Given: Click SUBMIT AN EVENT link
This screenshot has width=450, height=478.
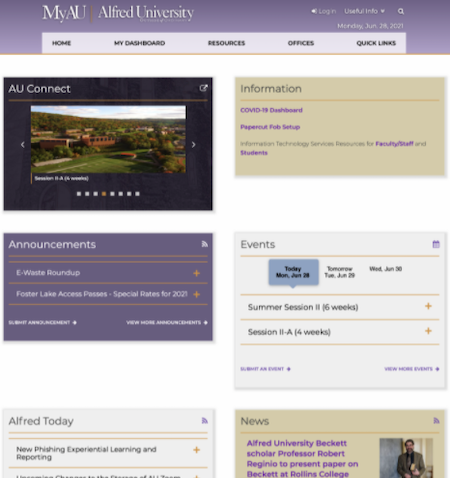Looking at the screenshot, I should (265, 369).
